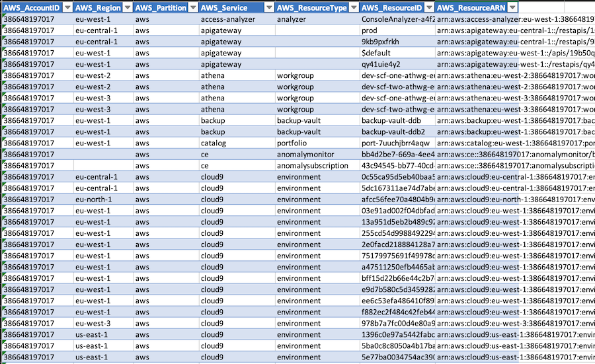
Task: Click the 5ba0c8c8050a4b17ba resource ID cell
Action: [397, 346]
